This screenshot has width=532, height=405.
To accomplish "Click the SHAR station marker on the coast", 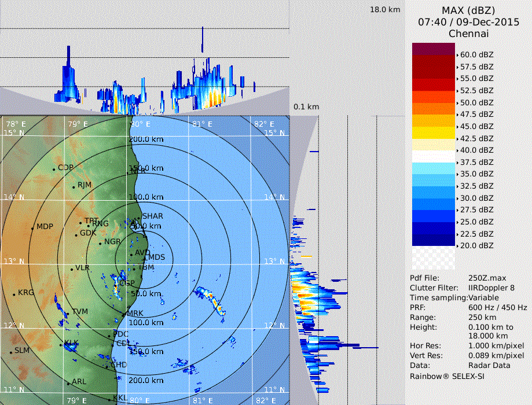I will tap(140, 218).
